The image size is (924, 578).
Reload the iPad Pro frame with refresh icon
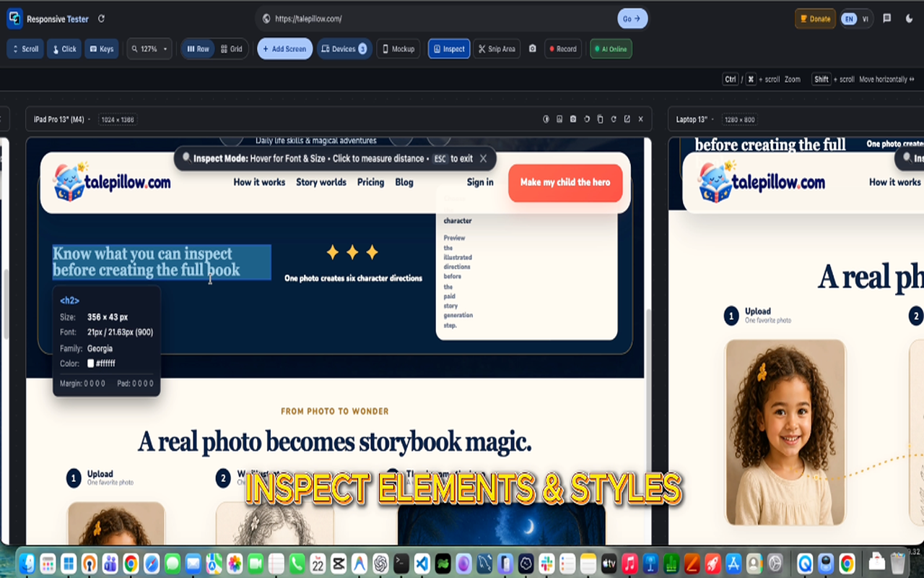click(614, 119)
